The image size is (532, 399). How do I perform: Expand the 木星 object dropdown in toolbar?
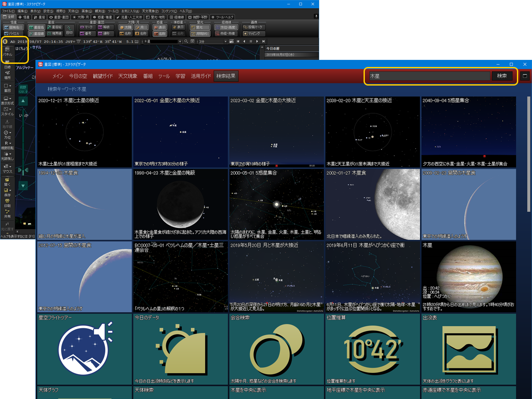pos(180,41)
